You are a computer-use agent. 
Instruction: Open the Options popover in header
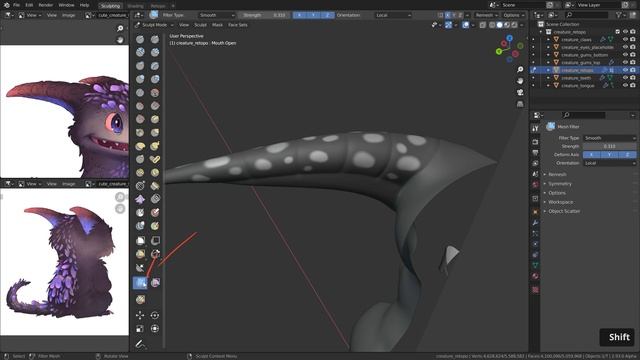[513, 15]
